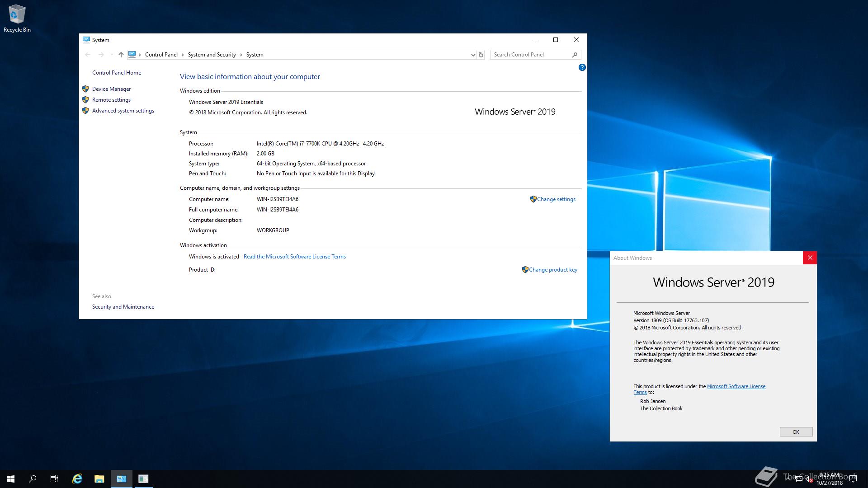Close the System window
Image resolution: width=868 pixels, height=488 pixels.
coord(576,40)
